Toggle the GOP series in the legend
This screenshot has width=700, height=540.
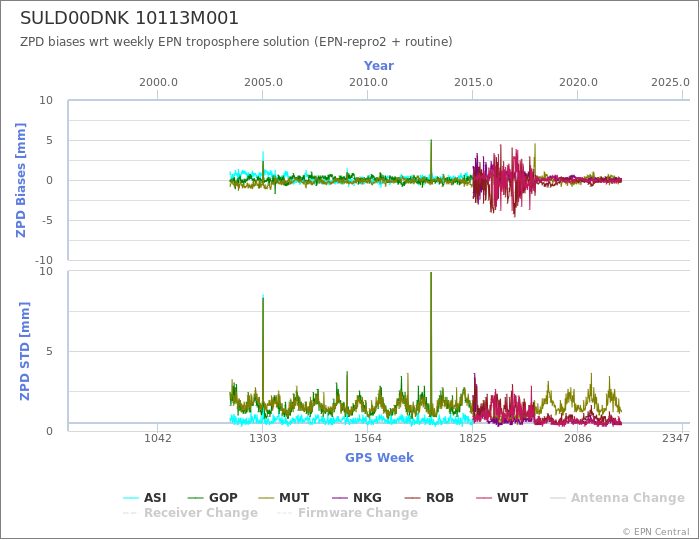click(x=213, y=498)
